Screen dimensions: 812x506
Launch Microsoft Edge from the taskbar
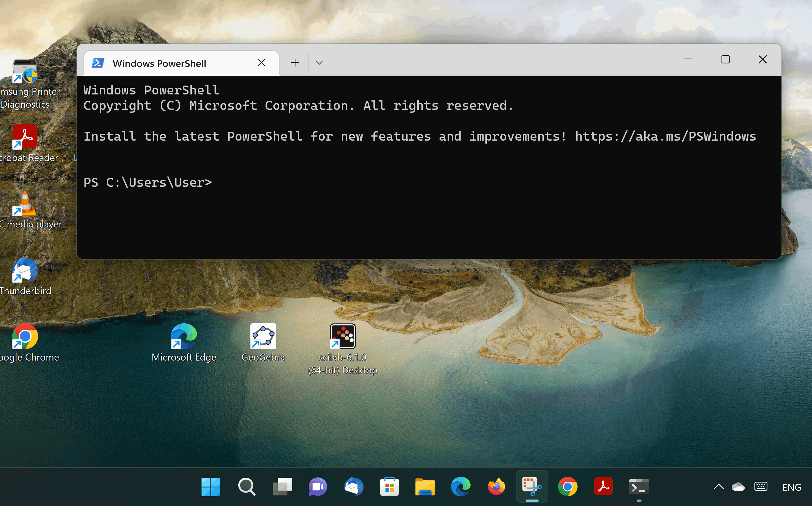click(461, 487)
